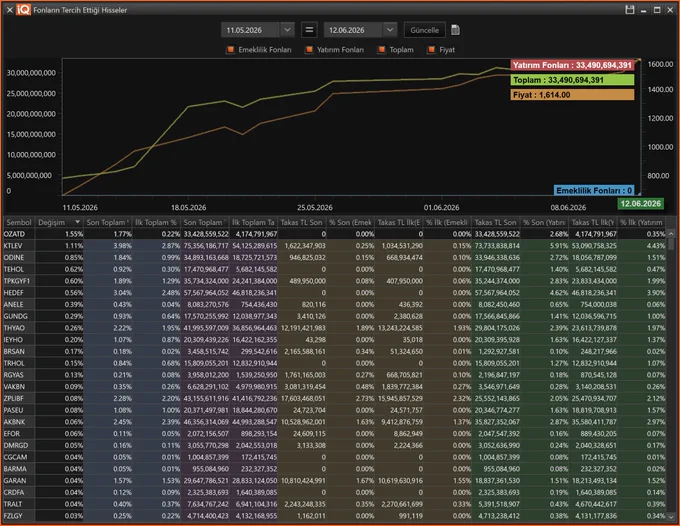This screenshot has width=680, height=526.
Task: Select the RGYAS row symbol
Action: pos(14,375)
